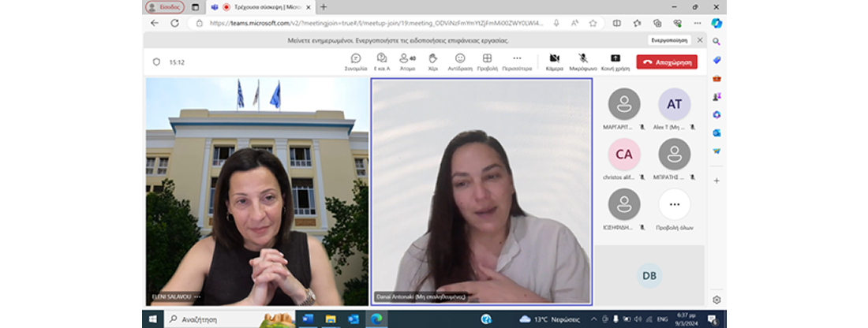Click the CA participant avatar

[624, 155]
